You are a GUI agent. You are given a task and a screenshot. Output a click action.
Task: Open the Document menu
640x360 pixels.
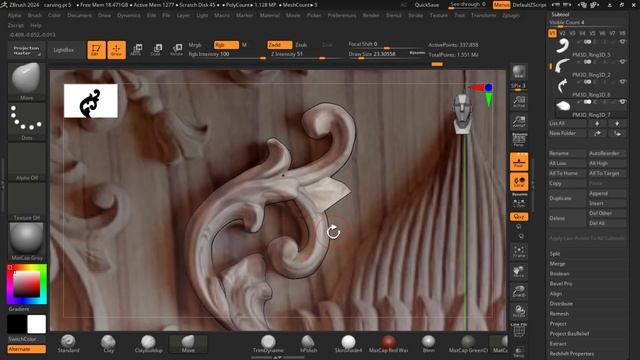click(80, 15)
